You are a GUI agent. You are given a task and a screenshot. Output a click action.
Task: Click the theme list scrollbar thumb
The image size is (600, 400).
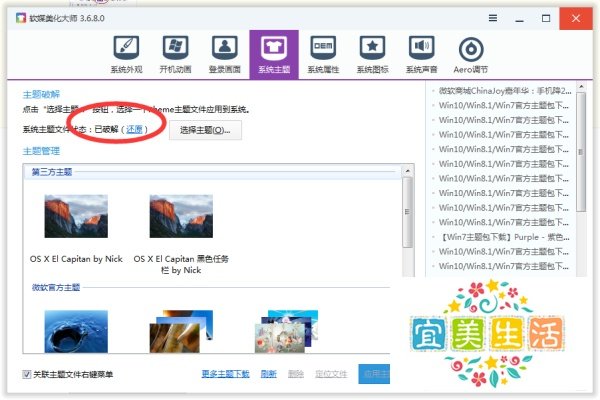[x=408, y=212]
